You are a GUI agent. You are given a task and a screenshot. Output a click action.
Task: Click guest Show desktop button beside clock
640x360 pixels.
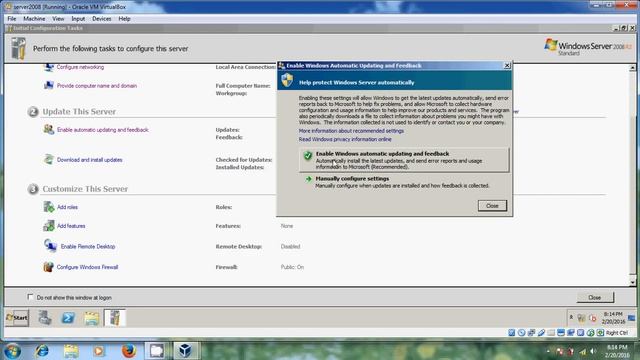coord(631,318)
